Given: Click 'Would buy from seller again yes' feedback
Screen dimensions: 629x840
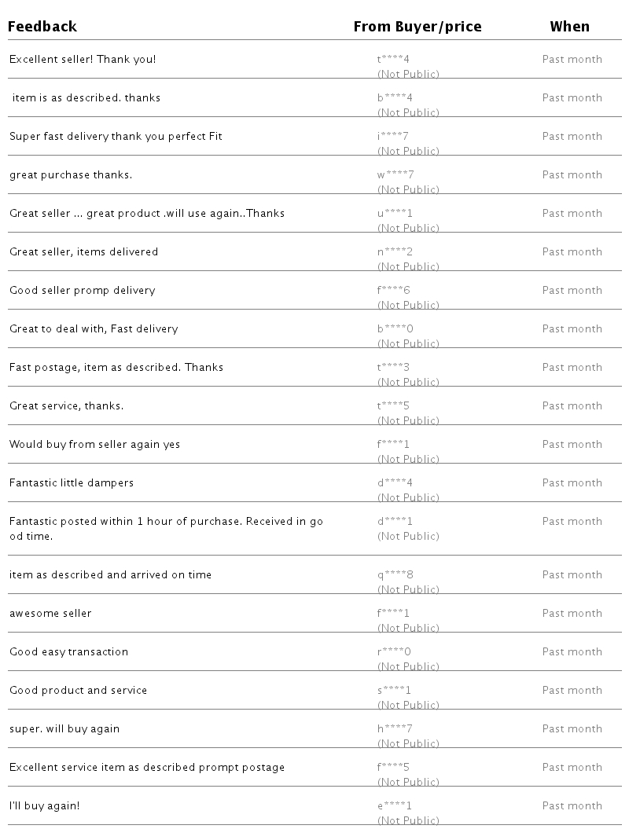Looking at the screenshot, I should (x=94, y=444).
